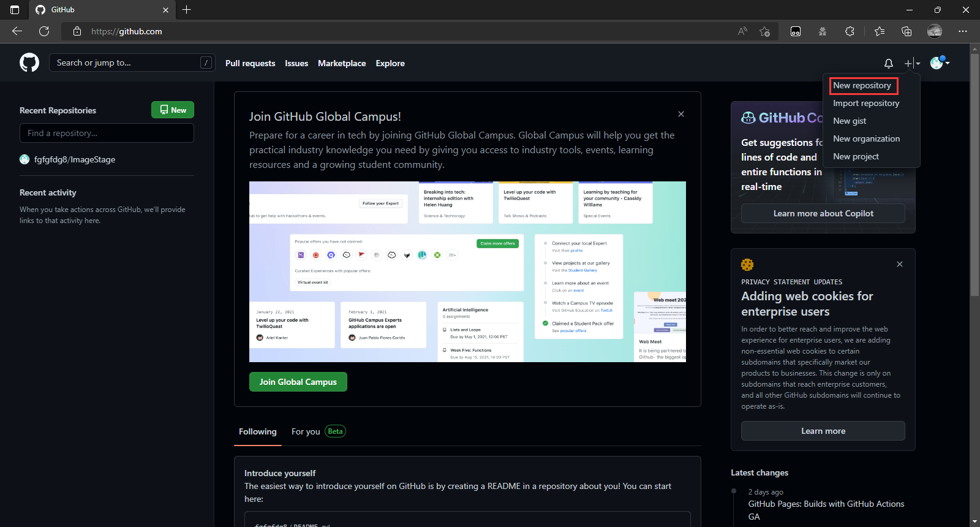Click the green New repository button
980x527 pixels.
click(x=173, y=110)
